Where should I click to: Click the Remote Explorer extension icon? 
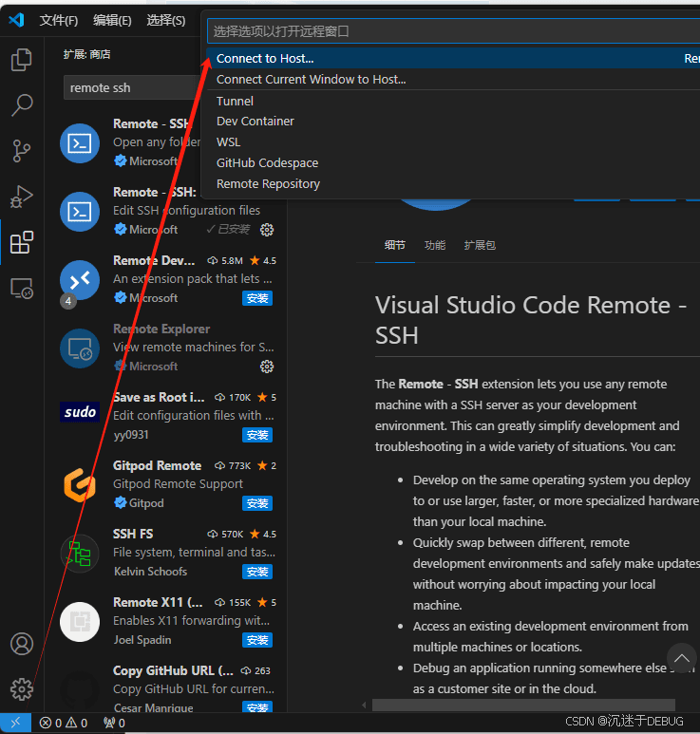tap(80, 348)
